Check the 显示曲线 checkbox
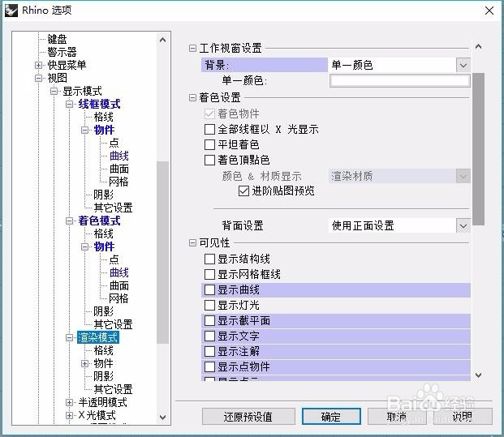 (x=209, y=290)
